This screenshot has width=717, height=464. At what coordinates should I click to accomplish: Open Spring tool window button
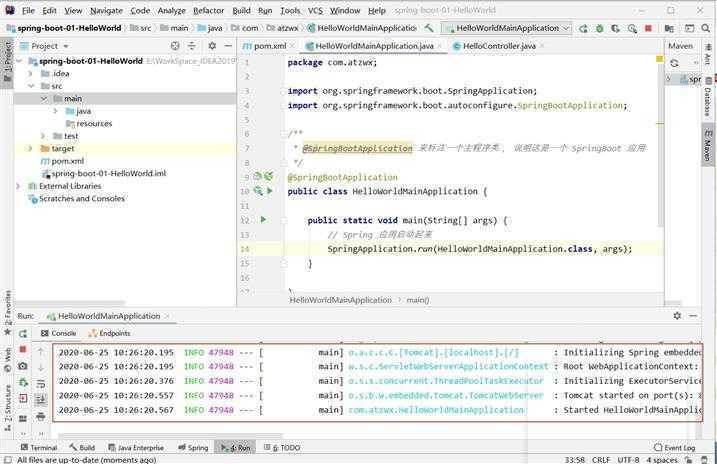tap(193, 448)
